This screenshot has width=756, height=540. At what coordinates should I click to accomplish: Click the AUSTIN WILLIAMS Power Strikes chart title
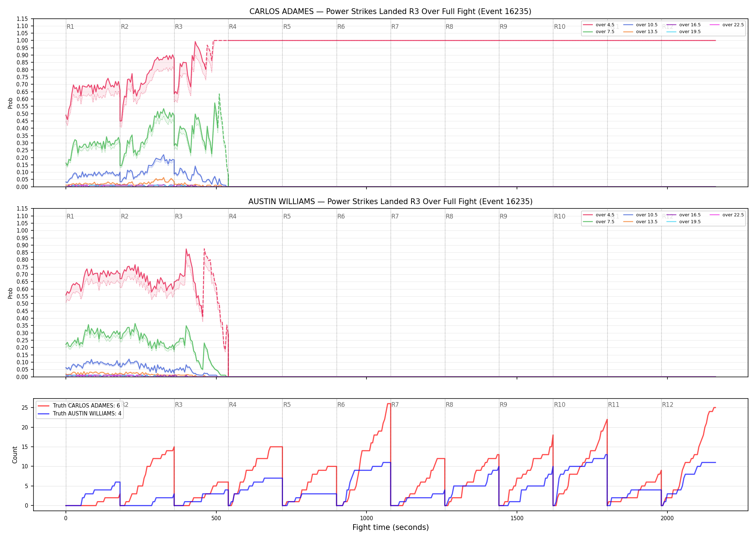pos(390,202)
